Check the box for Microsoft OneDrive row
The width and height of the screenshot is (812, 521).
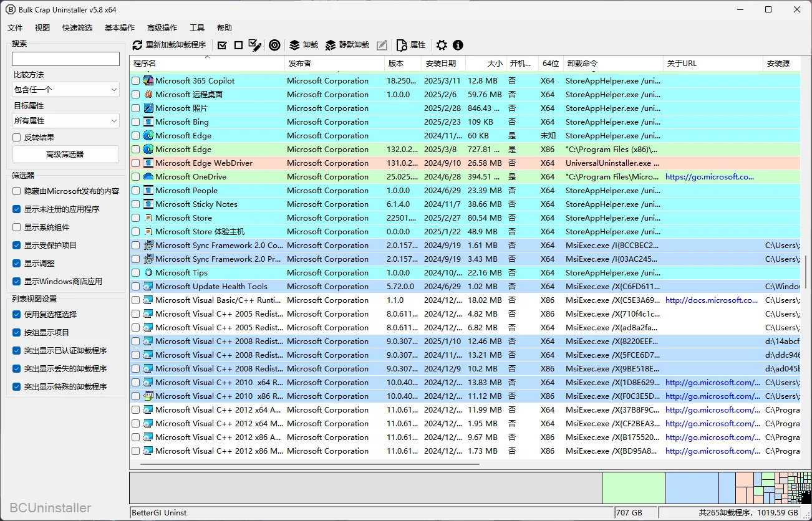click(135, 177)
